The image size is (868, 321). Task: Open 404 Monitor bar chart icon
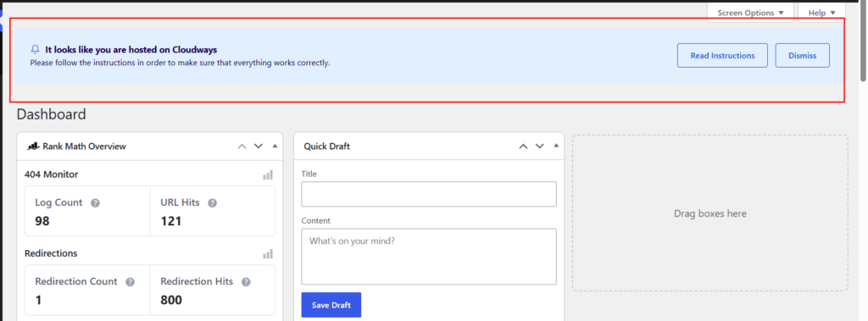pyautogui.click(x=268, y=174)
